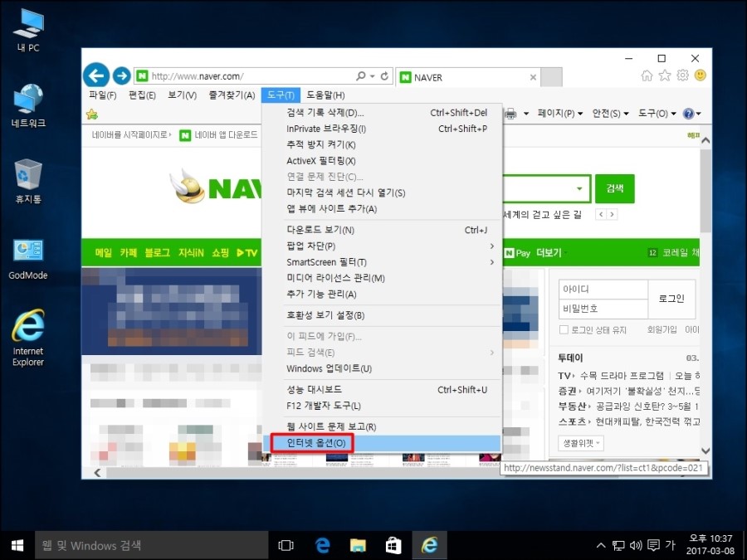
Task: Click the Internet Explorer taskbar icon
Action: [429, 545]
